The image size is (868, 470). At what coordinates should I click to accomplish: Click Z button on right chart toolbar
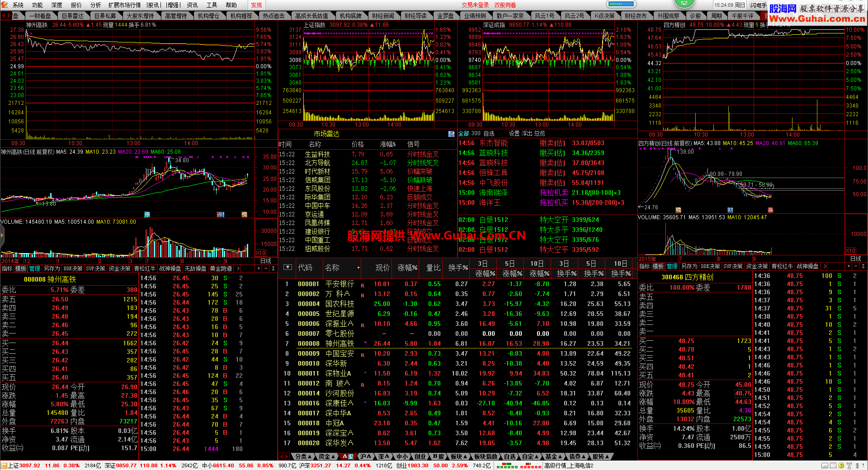863,267
